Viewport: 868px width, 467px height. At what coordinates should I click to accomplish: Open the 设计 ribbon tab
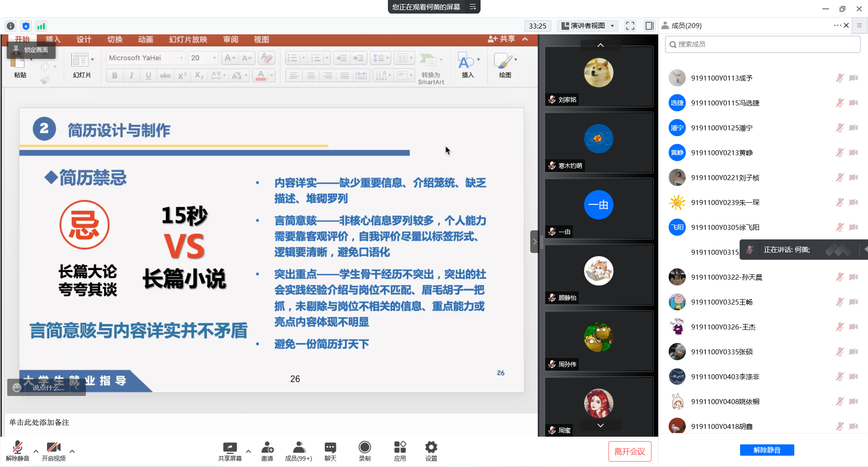pyautogui.click(x=84, y=40)
